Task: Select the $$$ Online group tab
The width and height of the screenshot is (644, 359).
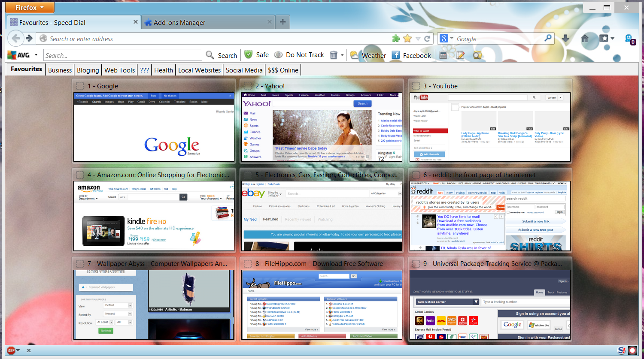Action: coord(283,70)
